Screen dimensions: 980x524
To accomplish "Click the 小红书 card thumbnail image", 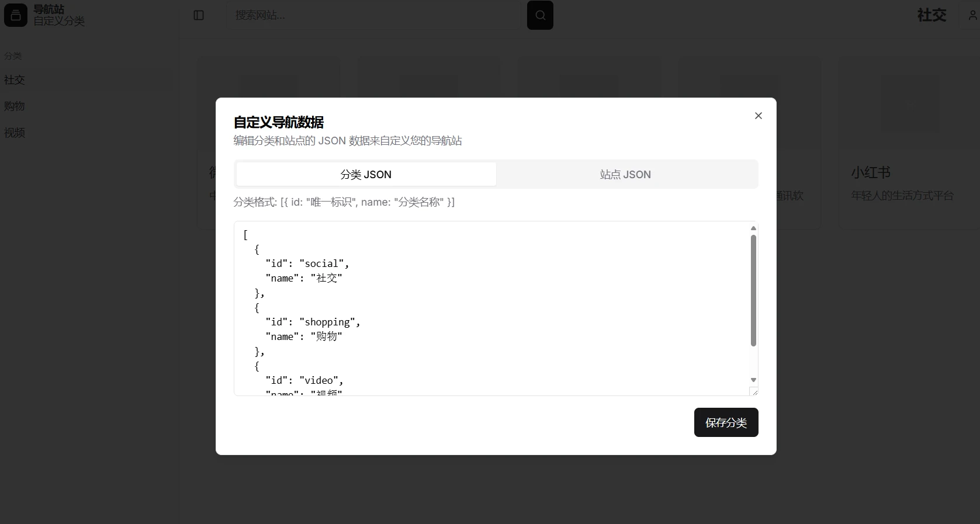I will click(909, 103).
